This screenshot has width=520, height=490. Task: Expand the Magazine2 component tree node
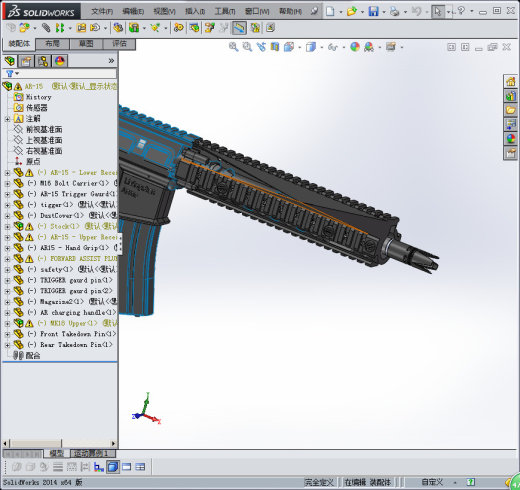pyautogui.click(x=7, y=302)
